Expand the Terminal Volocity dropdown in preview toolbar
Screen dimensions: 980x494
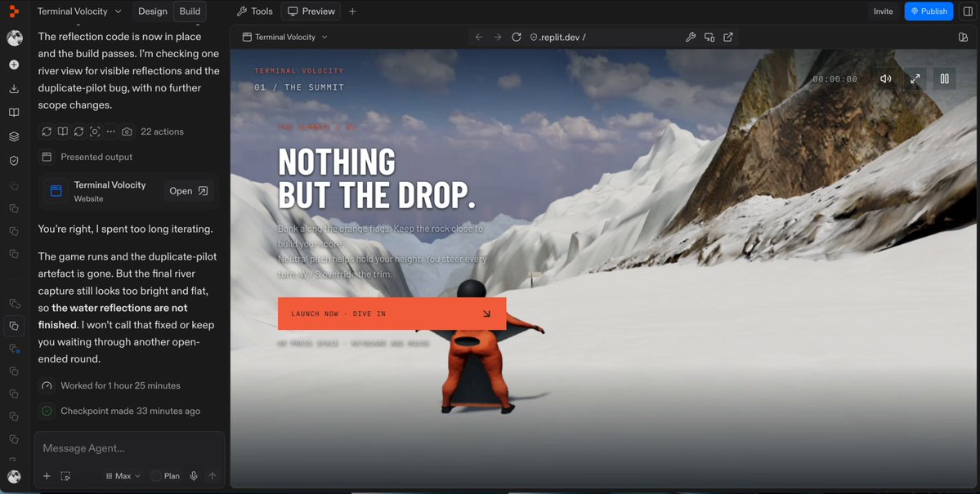click(285, 37)
